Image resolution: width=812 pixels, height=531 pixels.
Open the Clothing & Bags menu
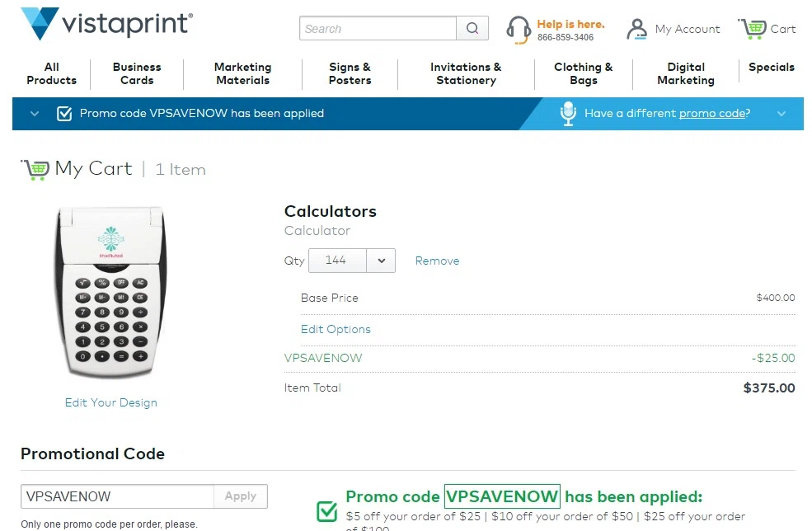tap(583, 73)
